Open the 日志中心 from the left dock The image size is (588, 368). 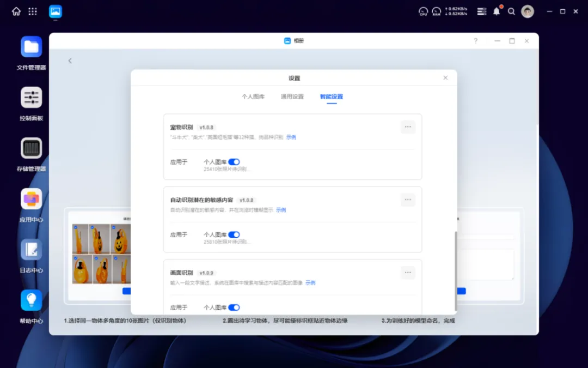point(31,250)
